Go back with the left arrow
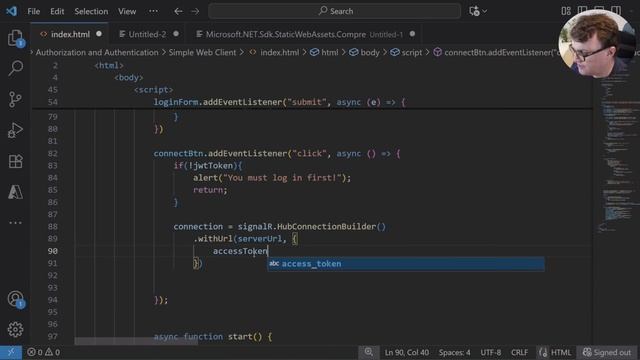This screenshot has height=360, width=640. click(x=178, y=11)
